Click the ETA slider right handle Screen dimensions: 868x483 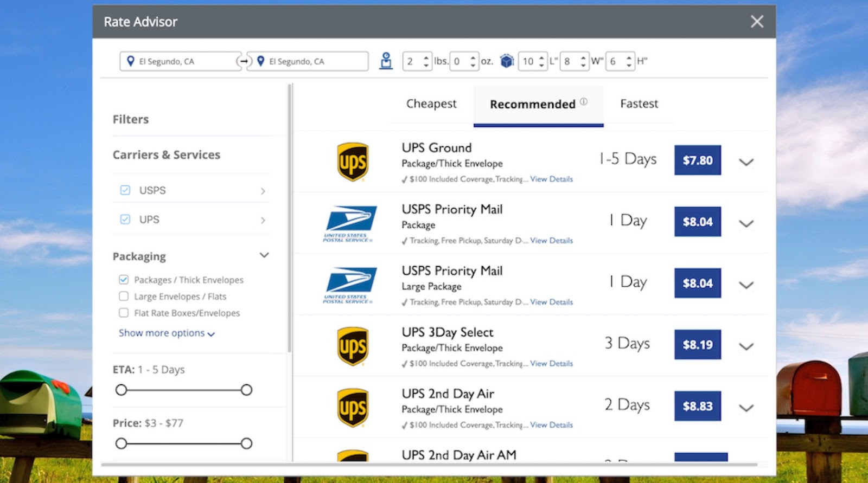246,390
